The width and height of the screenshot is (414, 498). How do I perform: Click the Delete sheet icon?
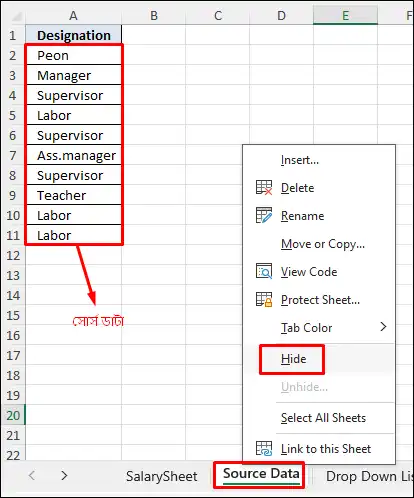pyautogui.click(x=264, y=188)
